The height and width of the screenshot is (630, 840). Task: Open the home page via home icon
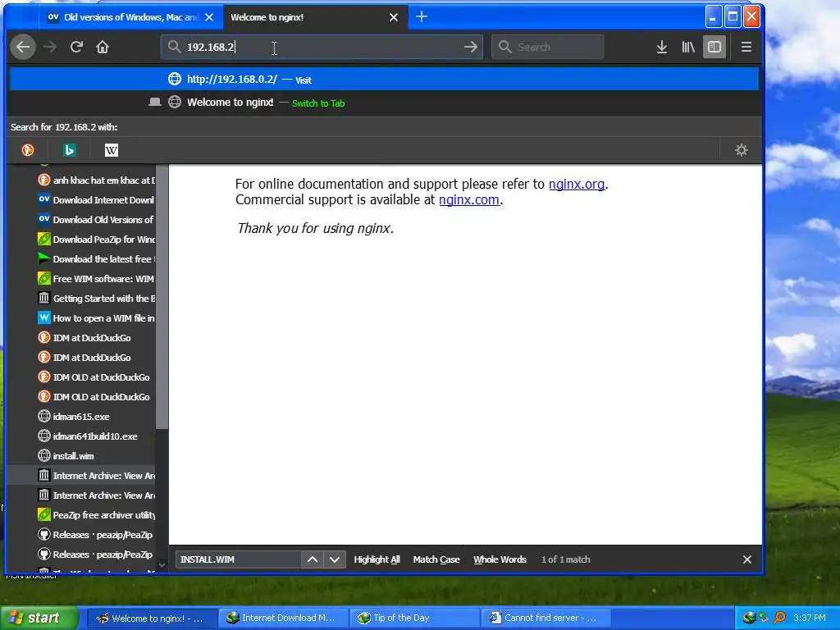click(x=103, y=47)
